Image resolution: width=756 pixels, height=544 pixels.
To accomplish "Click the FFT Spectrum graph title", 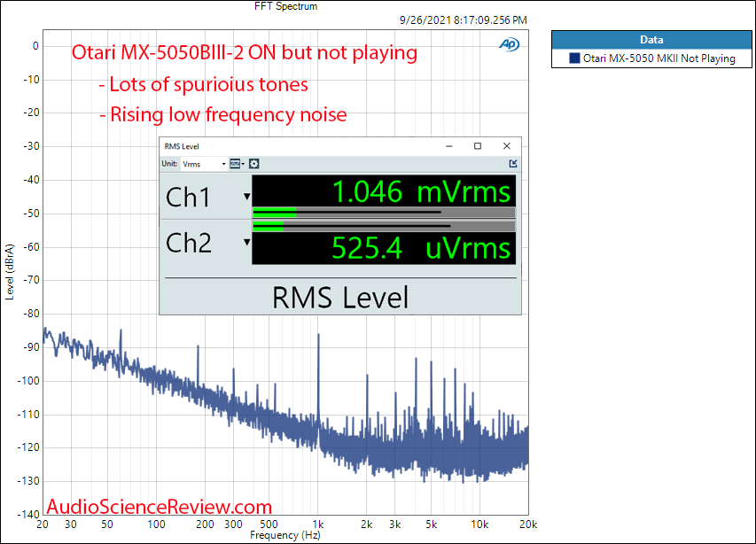I will tap(286, 6).
